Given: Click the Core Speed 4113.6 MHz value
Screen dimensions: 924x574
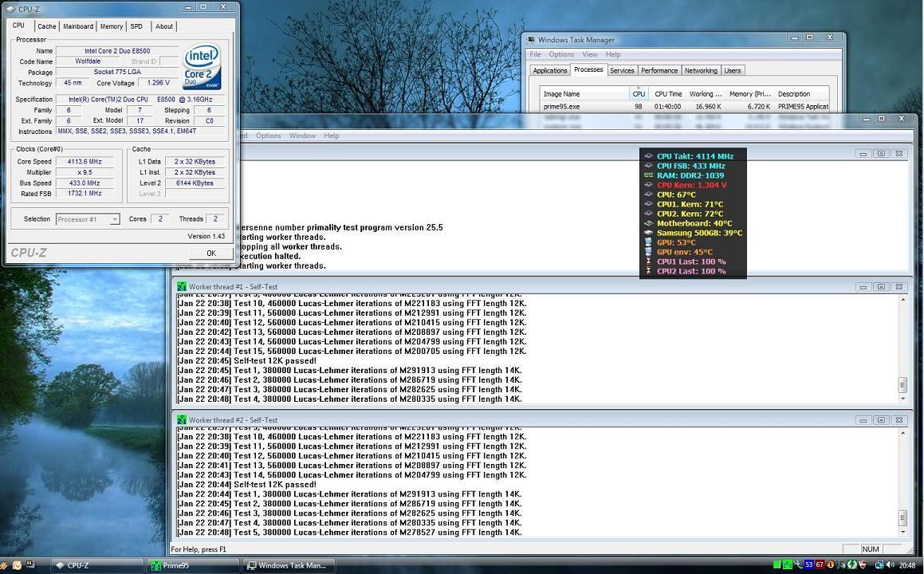Looking at the screenshot, I should click(85, 162).
